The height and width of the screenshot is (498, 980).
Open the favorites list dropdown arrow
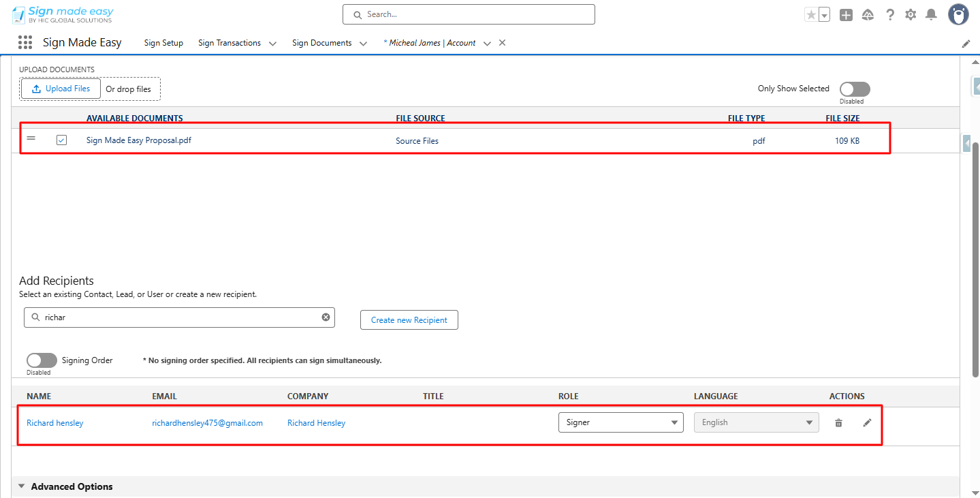click(x=824, y=15)
